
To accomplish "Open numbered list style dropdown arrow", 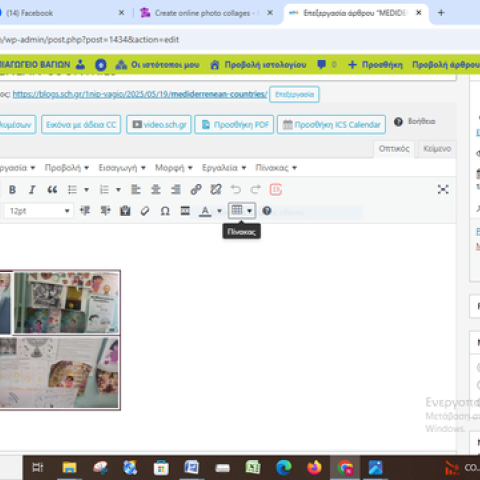I will (x=118, y=190).
